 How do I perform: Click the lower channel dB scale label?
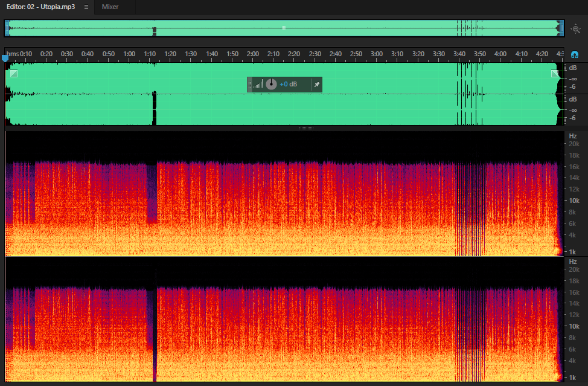[573, 100]
